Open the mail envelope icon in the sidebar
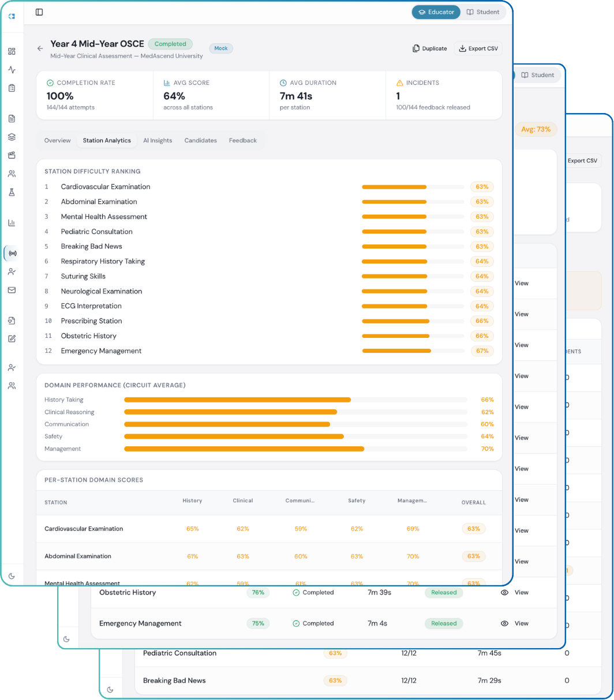Screen dimensions: 614x700 (12, 290)
